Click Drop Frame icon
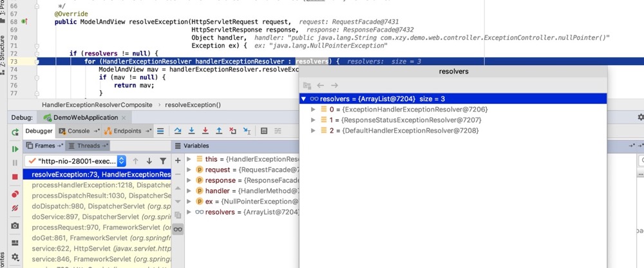This screenshot has height=268, width=644. (x=233, y=131)
